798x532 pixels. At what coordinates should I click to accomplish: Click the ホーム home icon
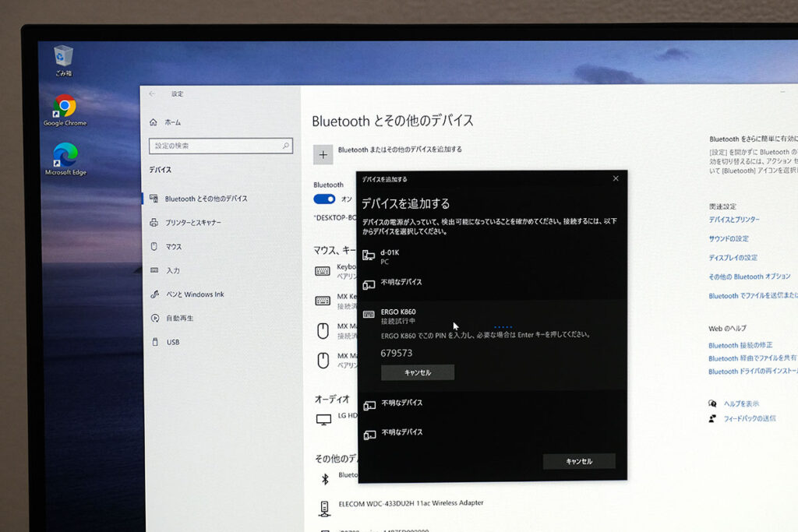pyautogui.click(x=154, y=122)
